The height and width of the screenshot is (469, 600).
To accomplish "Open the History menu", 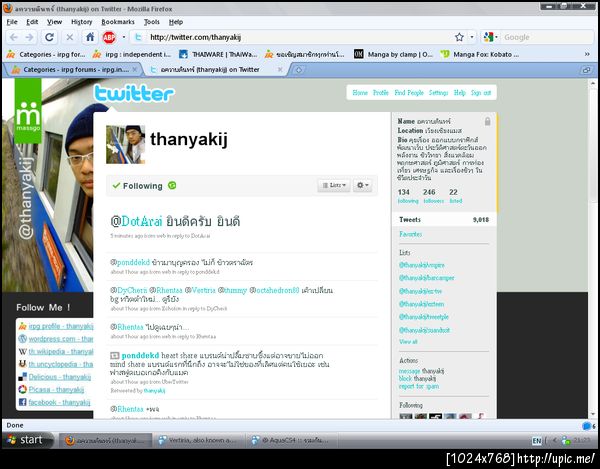I will pyautogui.click(x=82, y=22).
